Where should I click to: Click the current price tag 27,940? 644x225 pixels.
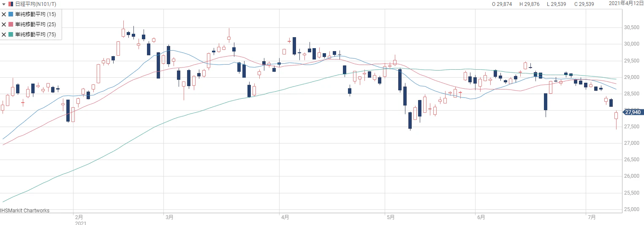coord(633,112)
